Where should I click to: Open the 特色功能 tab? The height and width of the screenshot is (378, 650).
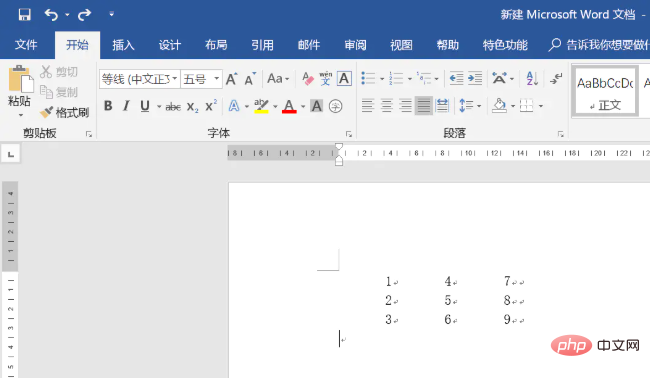pos(505,45)
